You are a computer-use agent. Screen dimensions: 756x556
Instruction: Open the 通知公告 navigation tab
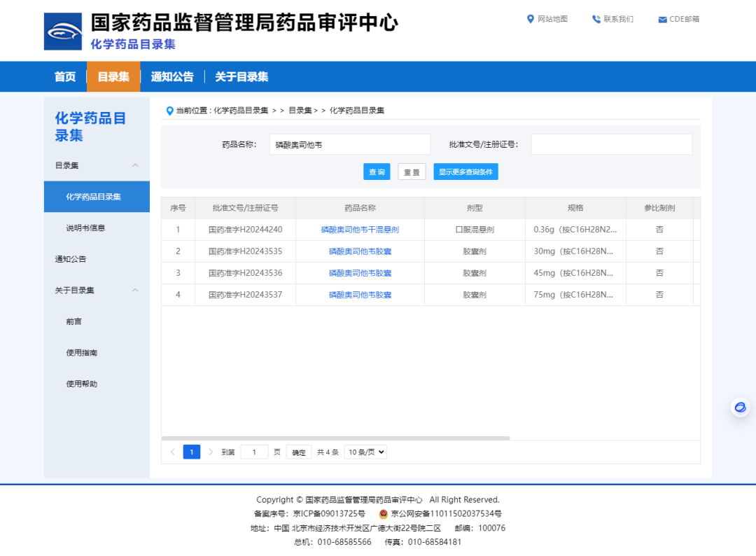(172, 77)
